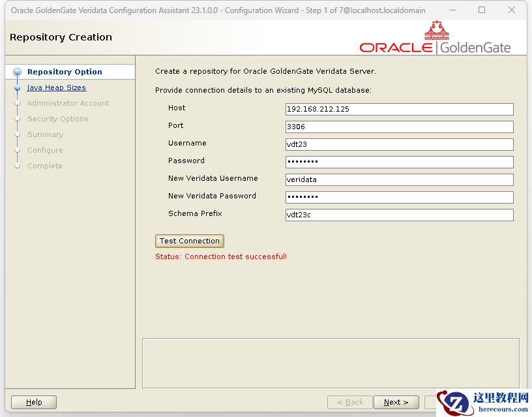
Task: Click the New Veridata Username field
Action: (399, 179)
